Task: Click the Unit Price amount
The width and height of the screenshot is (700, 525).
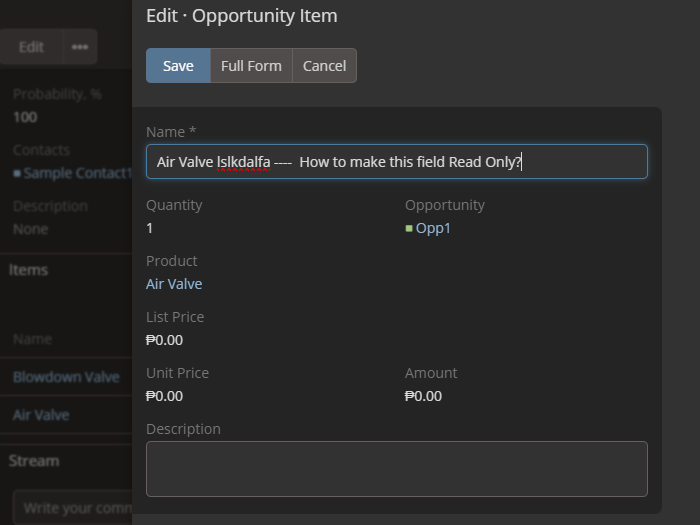Action: (164, 396)
